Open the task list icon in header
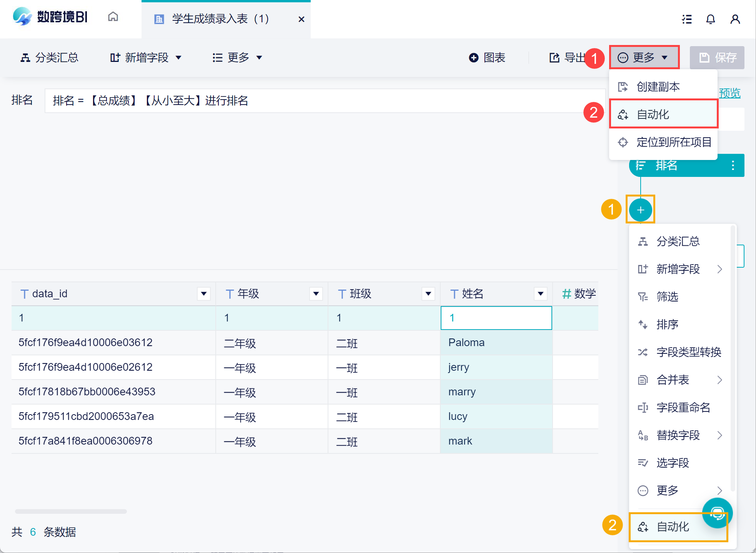This screenshot has height=553, width=756. click(x=687, y=19)
